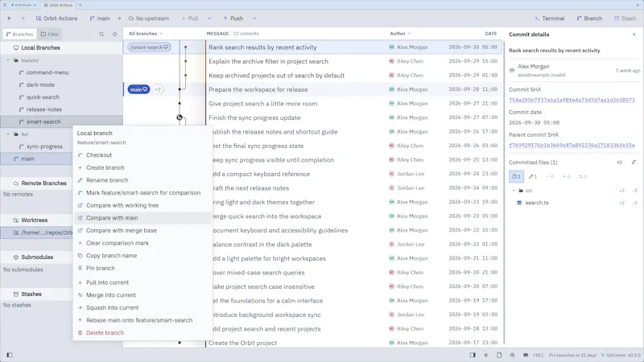
Task: Filter committed files by renamed (arrows 0)
Action: coord(583,176)
